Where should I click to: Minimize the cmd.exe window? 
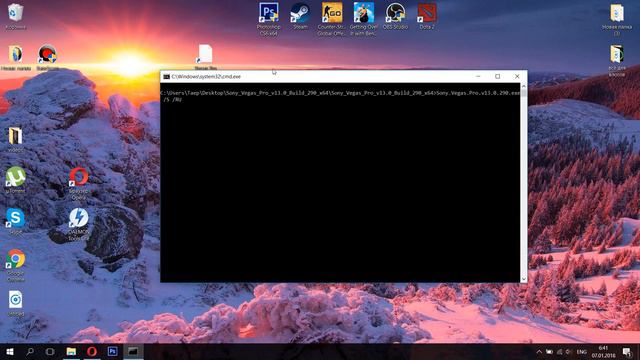click(x=478, y=76)
